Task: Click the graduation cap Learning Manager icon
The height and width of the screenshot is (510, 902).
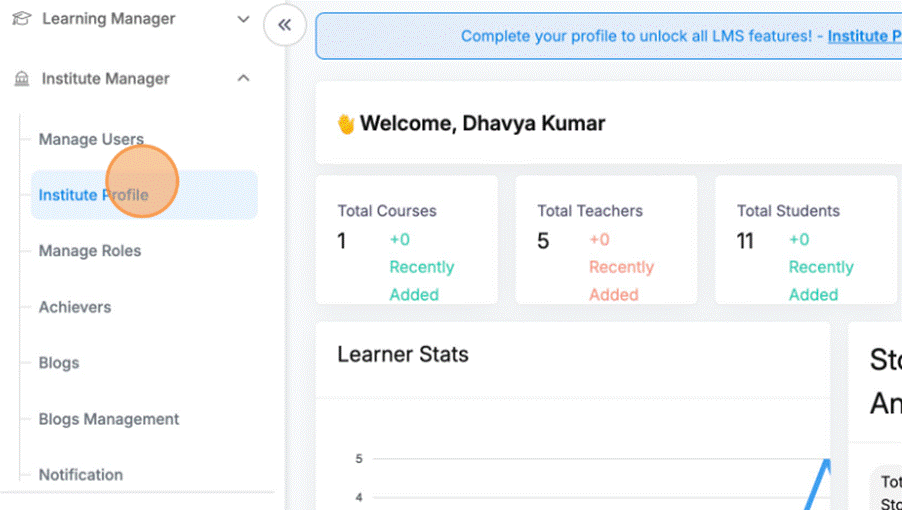Action: tap(21, 19)
